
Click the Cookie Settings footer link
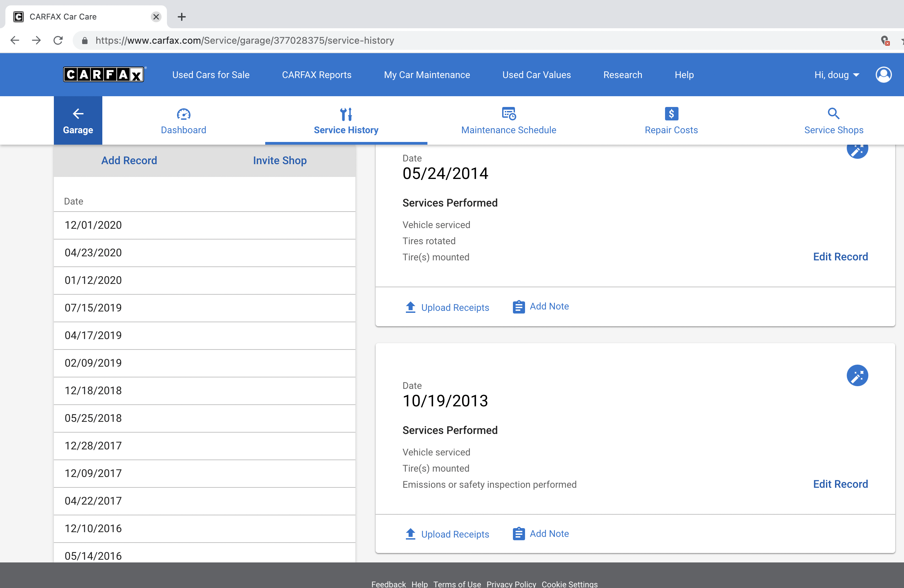coord(569,584)
